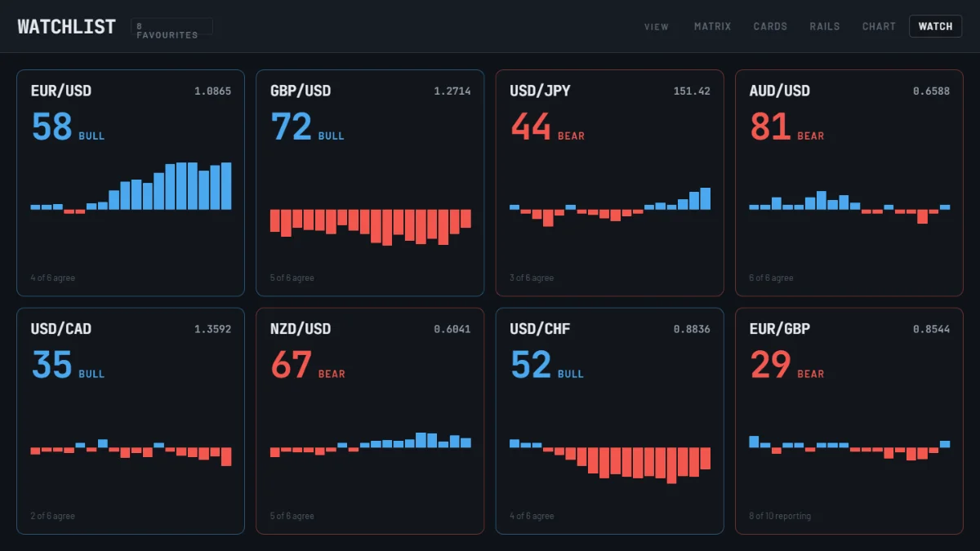
Task: Switch to the CARDS view tab
Action: click(770, 26)
